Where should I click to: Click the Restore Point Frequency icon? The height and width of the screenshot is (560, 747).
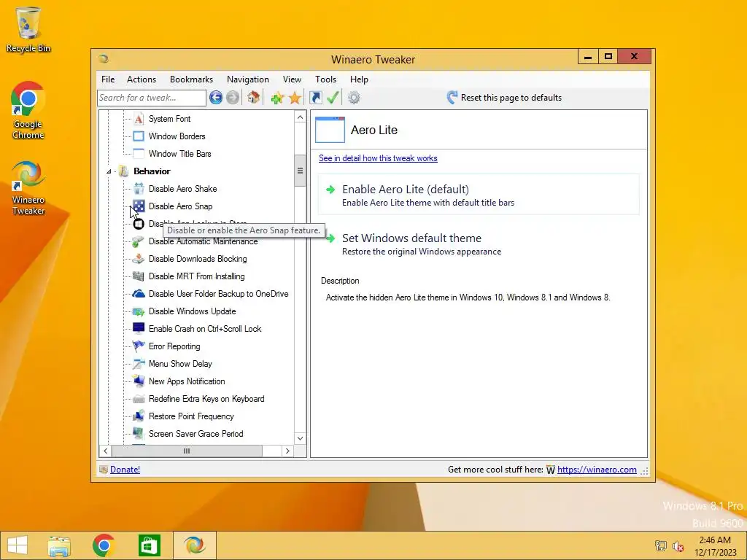139,416
